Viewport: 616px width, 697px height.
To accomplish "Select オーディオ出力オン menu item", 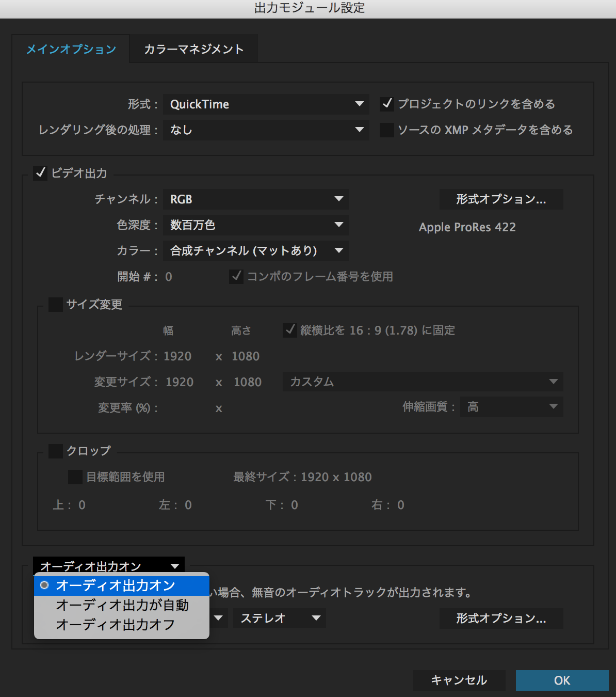I will (115, 585).
